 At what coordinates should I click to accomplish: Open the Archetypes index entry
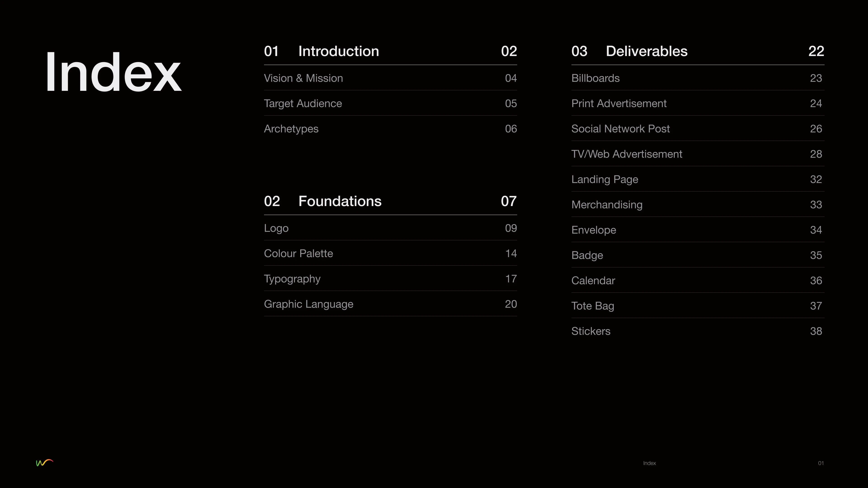point(291,129)
